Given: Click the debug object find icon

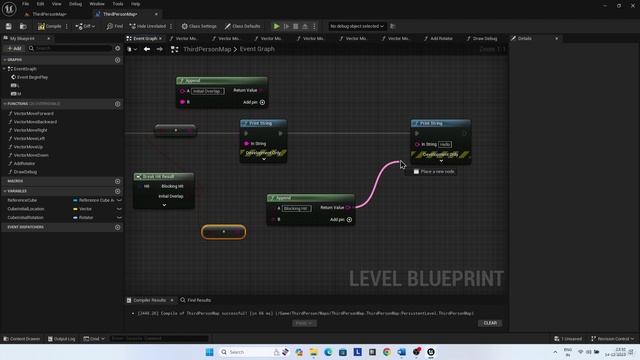Looking at the screenshot, I should [x=393, y=26].
